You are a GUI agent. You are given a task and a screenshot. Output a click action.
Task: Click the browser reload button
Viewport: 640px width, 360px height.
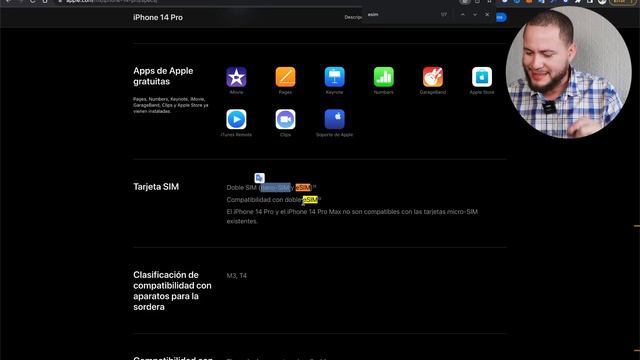coord(33,1)
